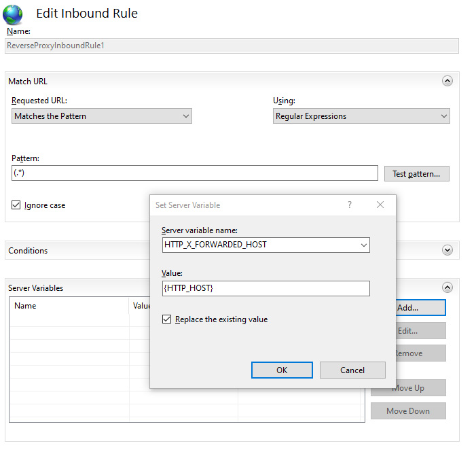Click the Name column header in Server Variables
The height and width of the screenshot is (454, 476).
coord(69,306)
